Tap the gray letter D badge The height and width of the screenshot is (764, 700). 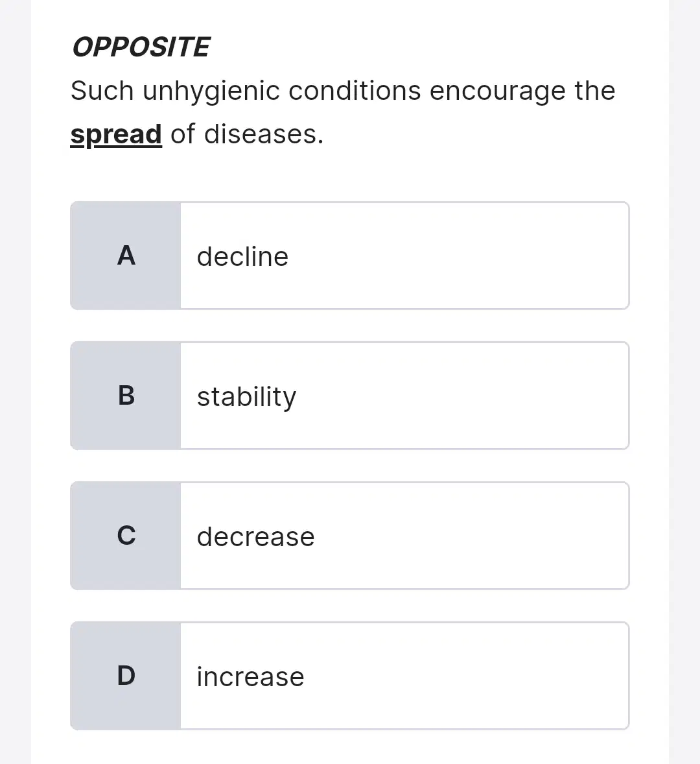126,676
